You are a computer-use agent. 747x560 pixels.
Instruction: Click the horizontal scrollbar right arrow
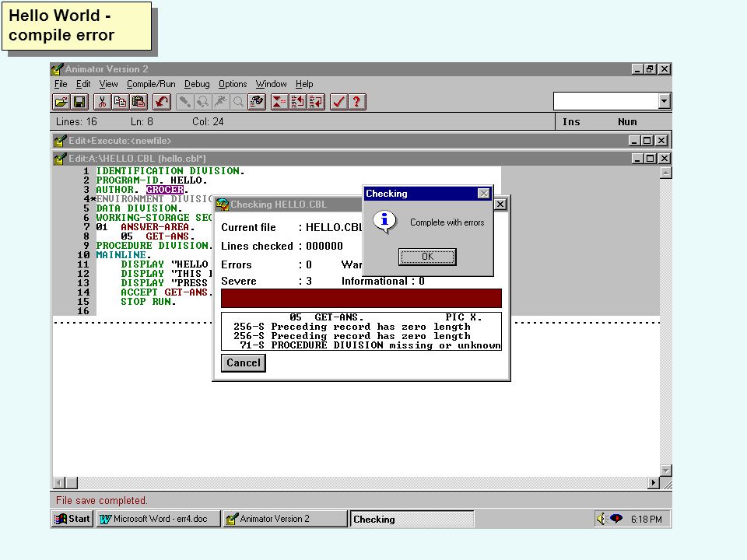[654, 483]
